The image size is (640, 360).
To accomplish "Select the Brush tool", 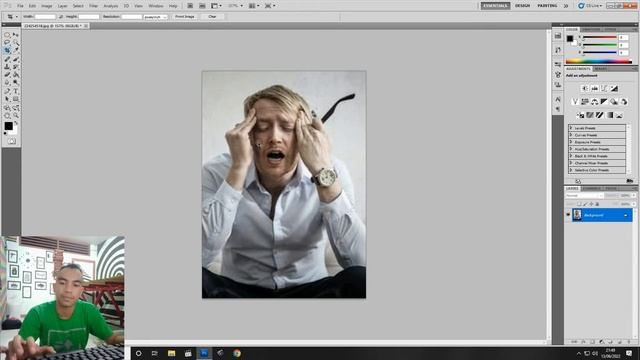I will [x=16, y=59].
